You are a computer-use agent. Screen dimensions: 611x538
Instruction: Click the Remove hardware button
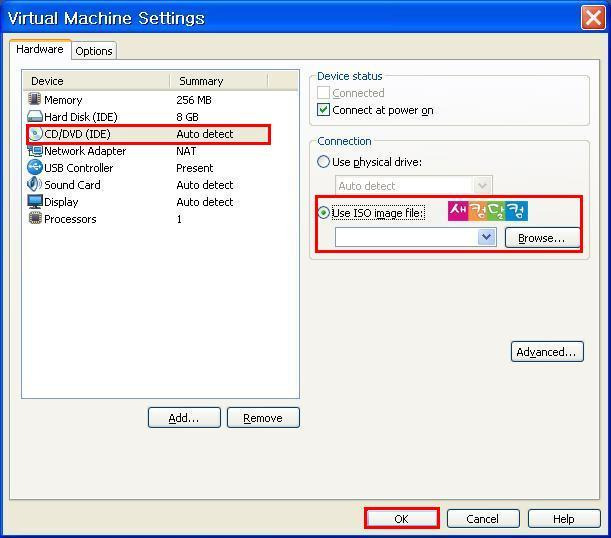pyautogui.click(x=263, y=418)
